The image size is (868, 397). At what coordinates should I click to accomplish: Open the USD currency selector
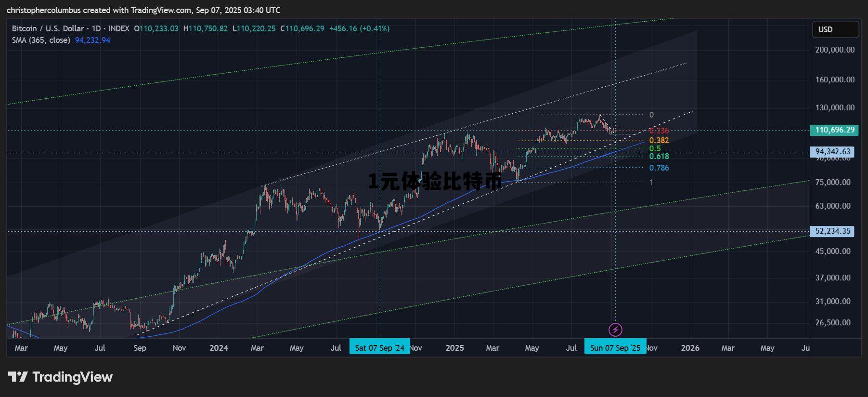coord(835,29)
